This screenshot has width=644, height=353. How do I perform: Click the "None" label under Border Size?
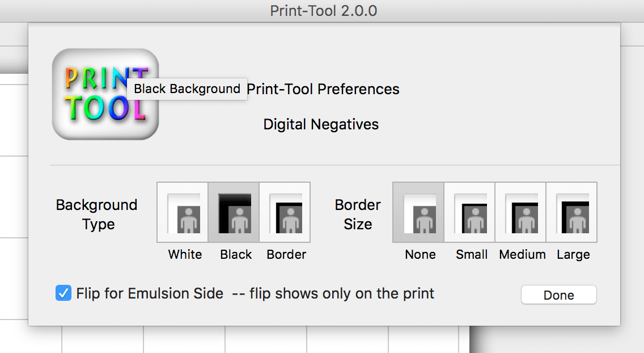tap(420, 254)
